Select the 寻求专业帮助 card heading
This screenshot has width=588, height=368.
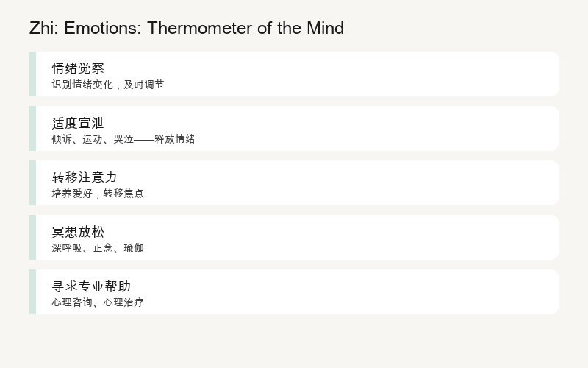91,286
